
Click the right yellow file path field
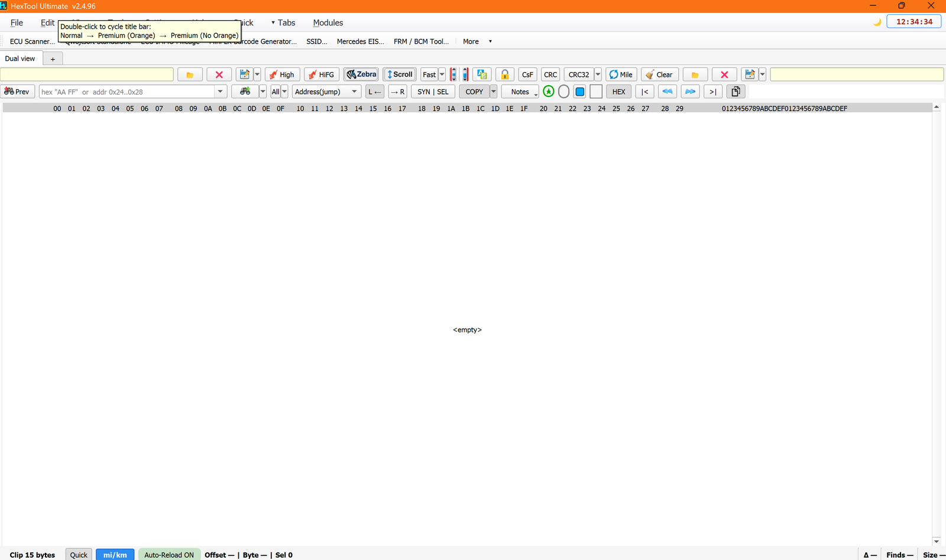(x=857, y=75)
